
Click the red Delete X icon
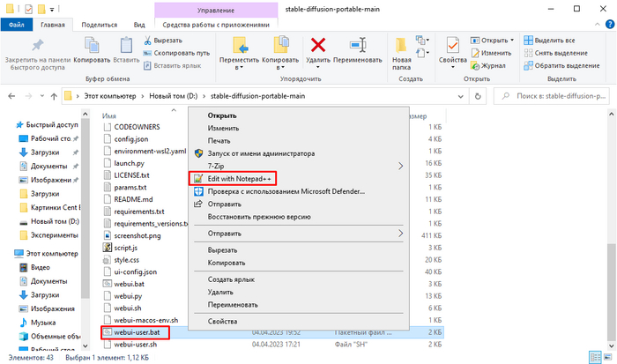(318, 45)
